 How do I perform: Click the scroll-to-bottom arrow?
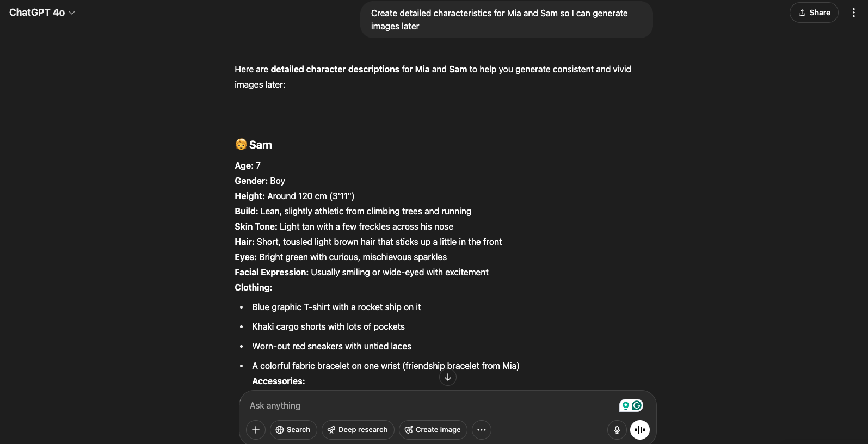(x=447, y=377)
